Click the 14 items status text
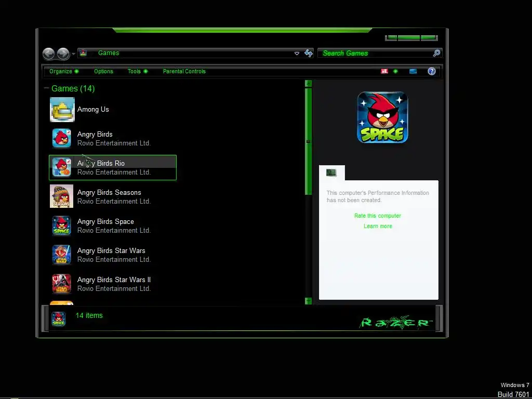Screen dimensions: 532x399 89,315
